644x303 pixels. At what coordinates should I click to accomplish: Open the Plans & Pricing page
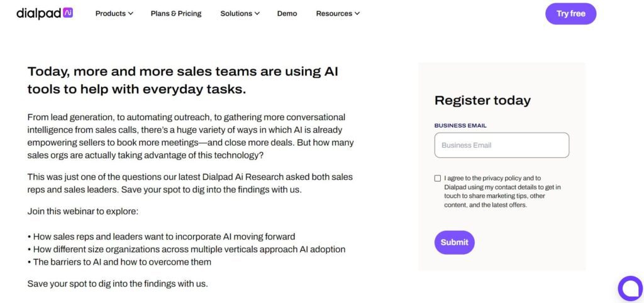176,14
